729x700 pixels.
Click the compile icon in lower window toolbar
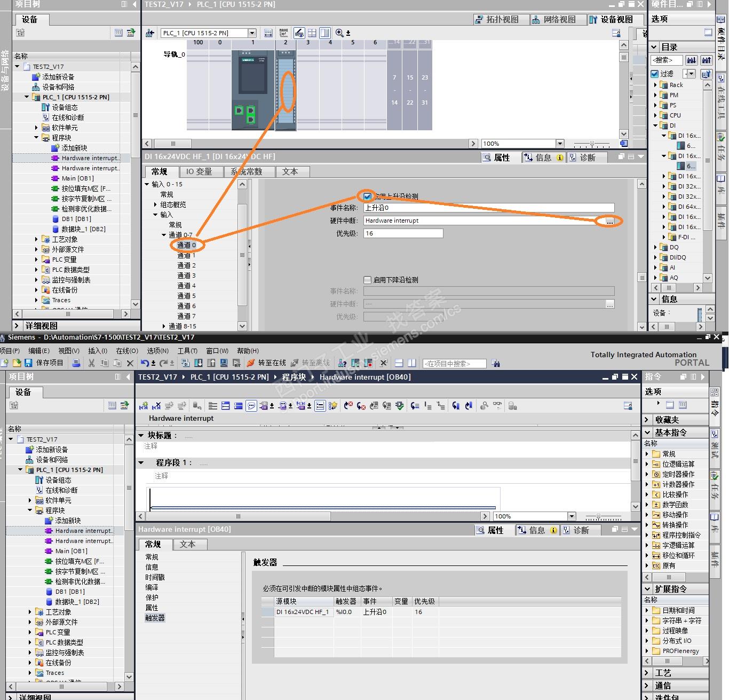[x=185, y=363]
